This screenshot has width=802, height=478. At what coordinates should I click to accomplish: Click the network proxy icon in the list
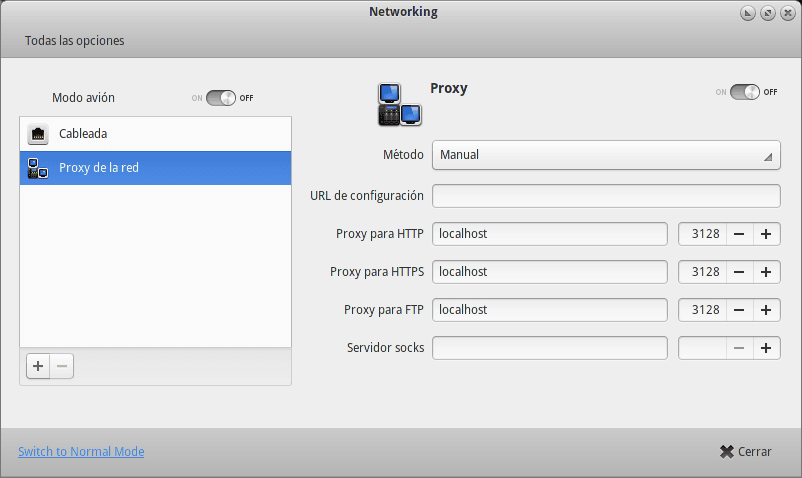point(38,168)
